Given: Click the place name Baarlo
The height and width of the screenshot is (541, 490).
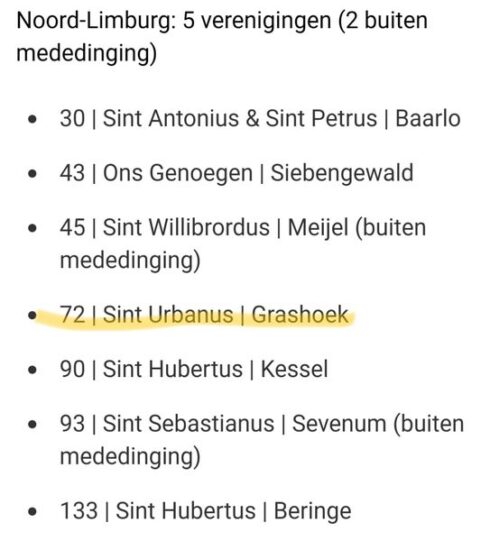Looking at the screenshot, I should click(x=428, y=119).
